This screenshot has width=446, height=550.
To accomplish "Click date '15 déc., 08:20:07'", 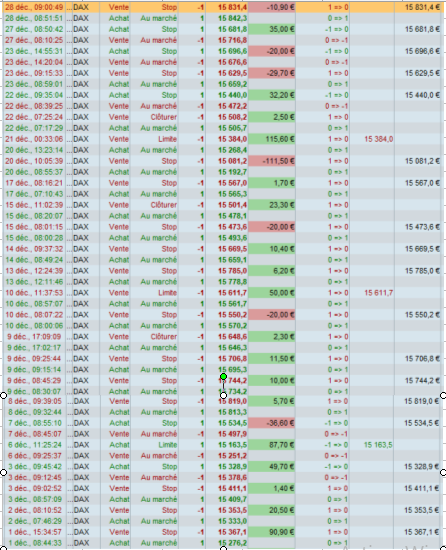I will [x=34, y=216].
